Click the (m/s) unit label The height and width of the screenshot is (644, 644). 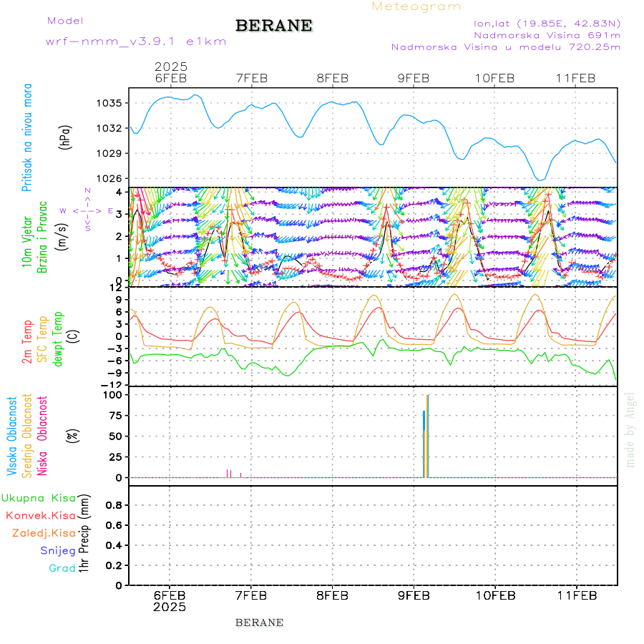click(62, 237)
